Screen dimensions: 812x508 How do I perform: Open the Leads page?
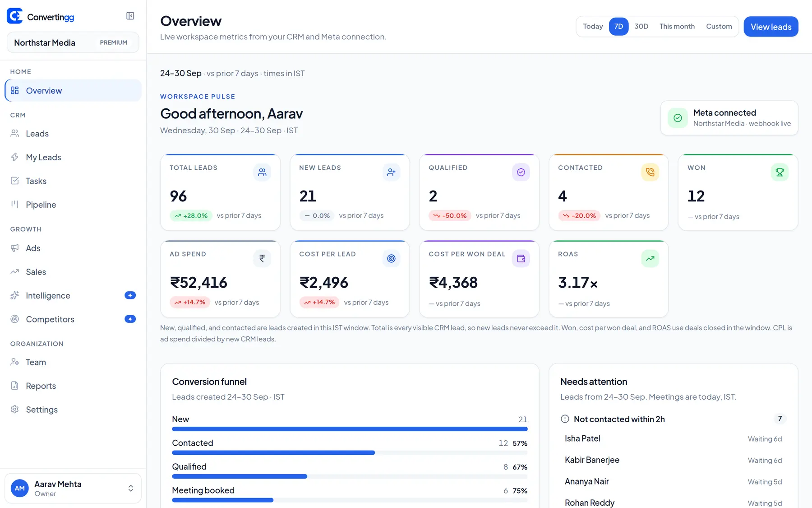coord(73,133)
